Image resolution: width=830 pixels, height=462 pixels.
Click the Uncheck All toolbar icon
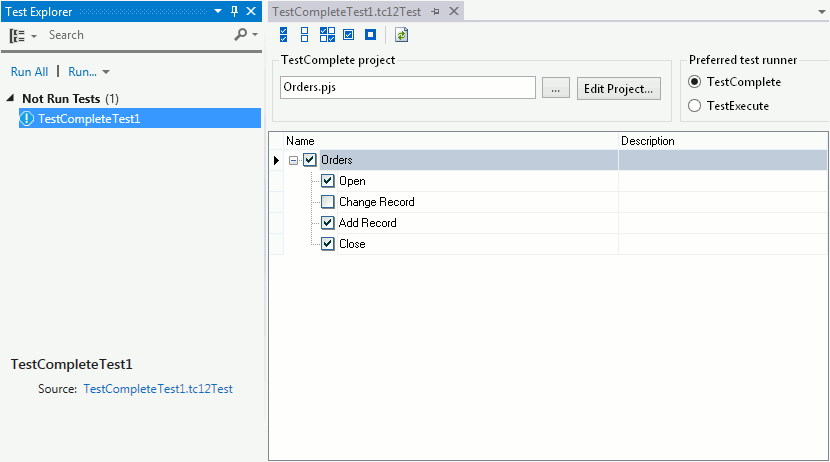pos(304,35)
